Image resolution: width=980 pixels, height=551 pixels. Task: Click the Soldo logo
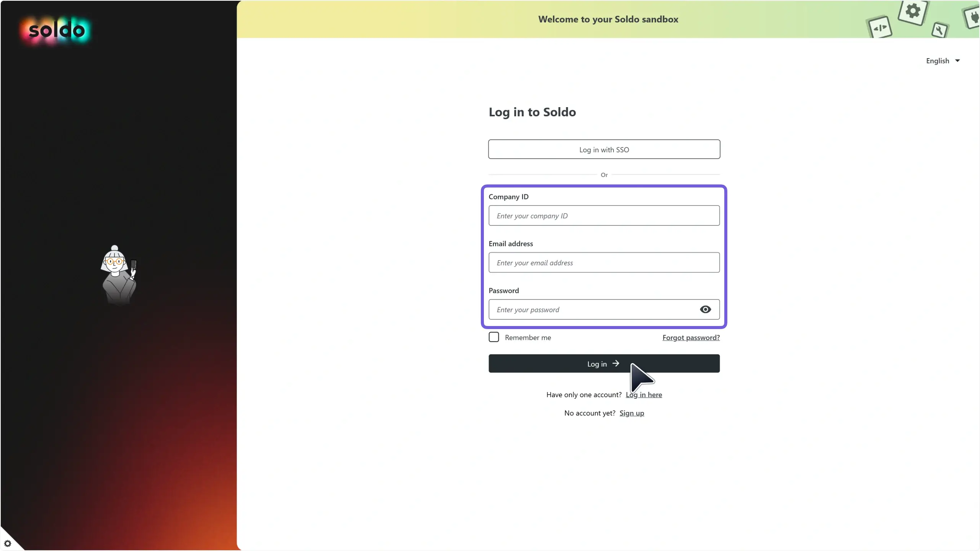coord(55,30)
